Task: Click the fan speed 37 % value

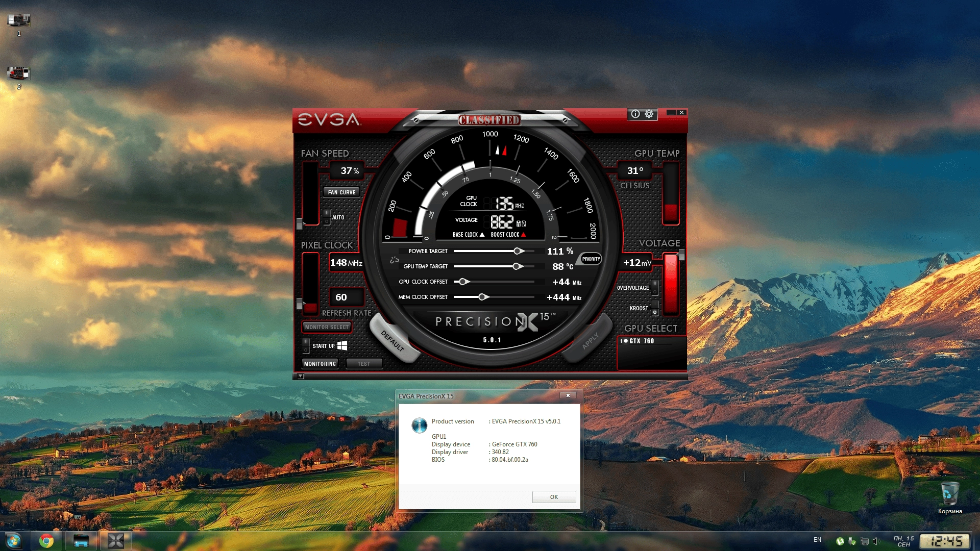Action: pos(350,171)
